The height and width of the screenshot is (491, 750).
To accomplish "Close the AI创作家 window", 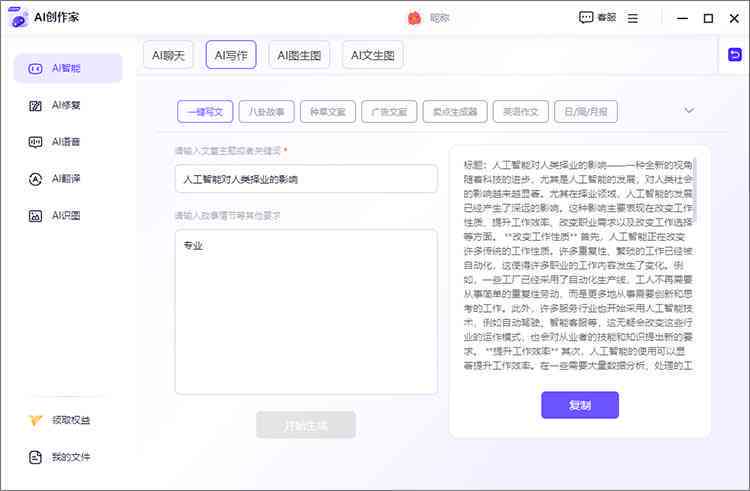I will (x=734, y=18).
